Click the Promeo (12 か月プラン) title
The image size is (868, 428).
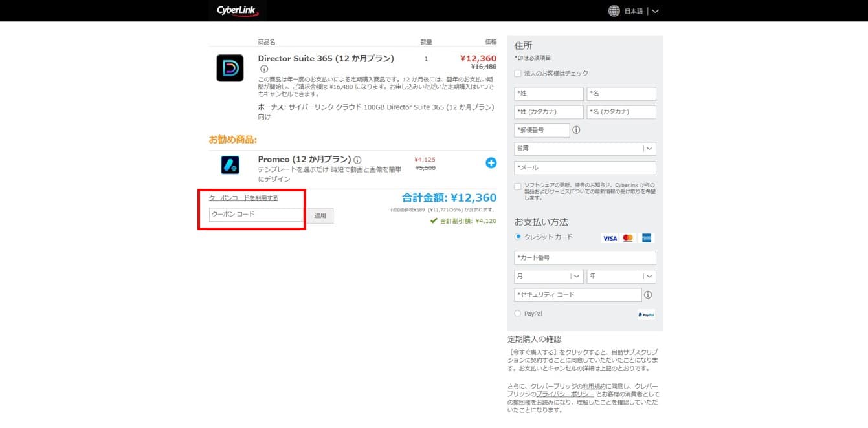click(304, 159)
